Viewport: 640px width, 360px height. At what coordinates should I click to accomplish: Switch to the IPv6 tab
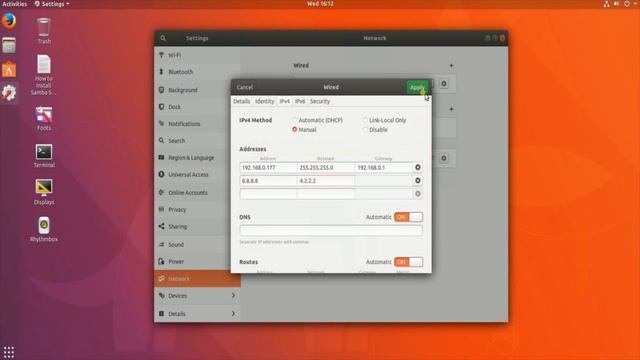(x=300, y=101)
